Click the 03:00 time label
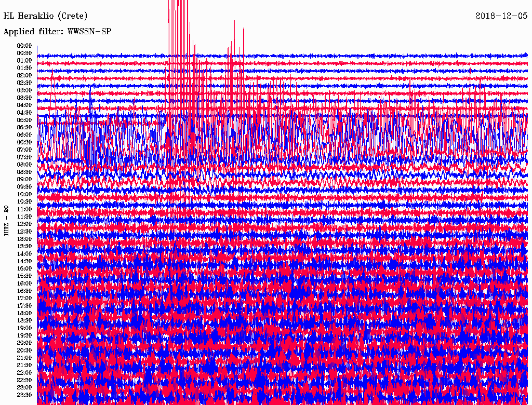This screenshot has height=405, width=532. click(24, 90)
